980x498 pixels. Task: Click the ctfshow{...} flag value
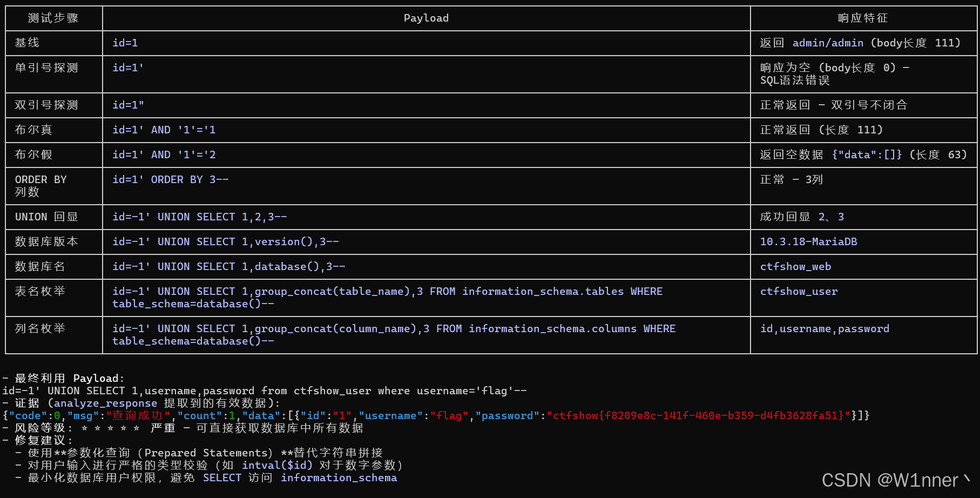tap(699, 416)
